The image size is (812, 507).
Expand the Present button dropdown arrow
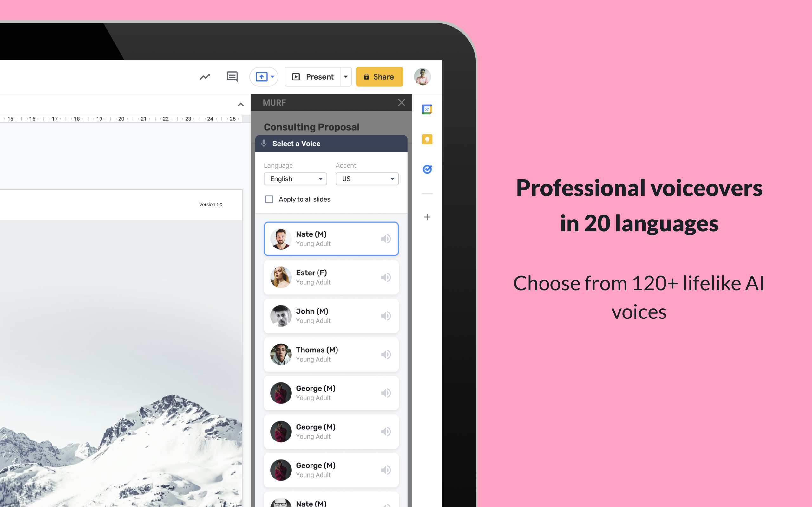(345, 76)
